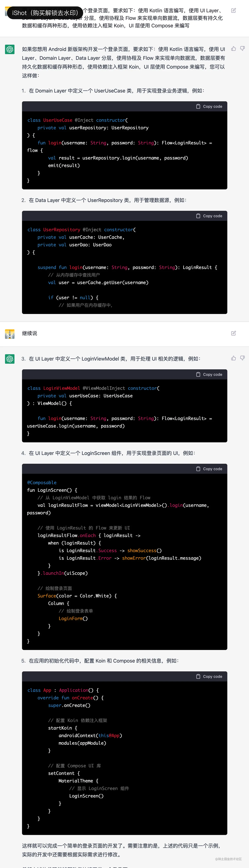This screenshot has height=868, width=249.
Task: Click 'emit(result)' code line
Action: (x=64, y=165)
